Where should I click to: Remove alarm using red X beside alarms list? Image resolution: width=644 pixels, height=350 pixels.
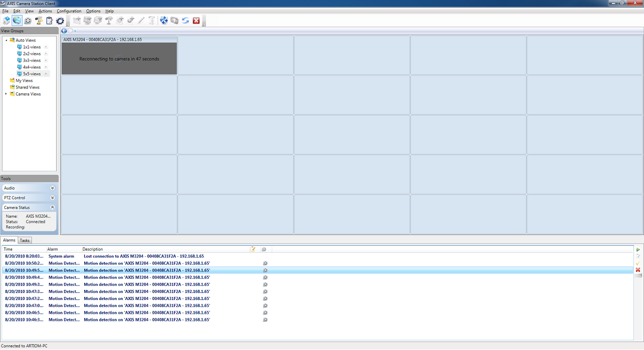coord(638,270)
